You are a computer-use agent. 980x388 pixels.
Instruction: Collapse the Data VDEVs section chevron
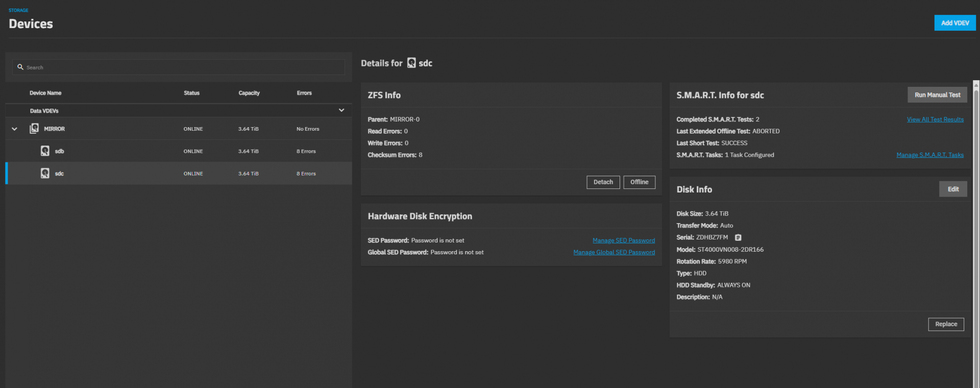click(341, 110)
